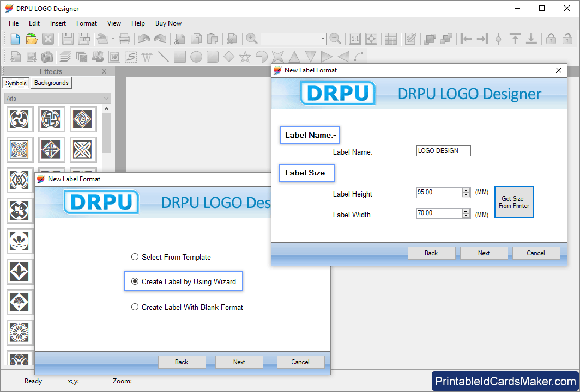Click Cancel in label size dialog
This screenshot has height=392, width=580.
536,253
